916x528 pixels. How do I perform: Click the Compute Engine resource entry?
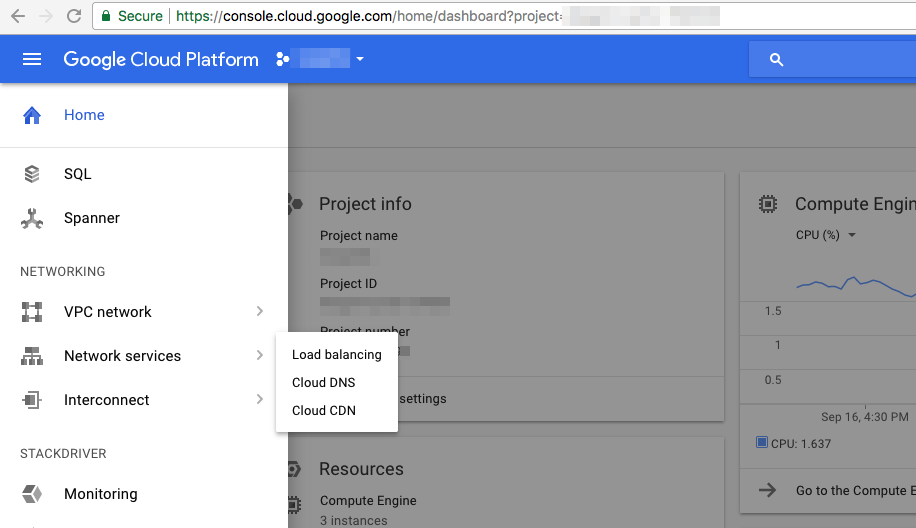(x=368, y=501)
